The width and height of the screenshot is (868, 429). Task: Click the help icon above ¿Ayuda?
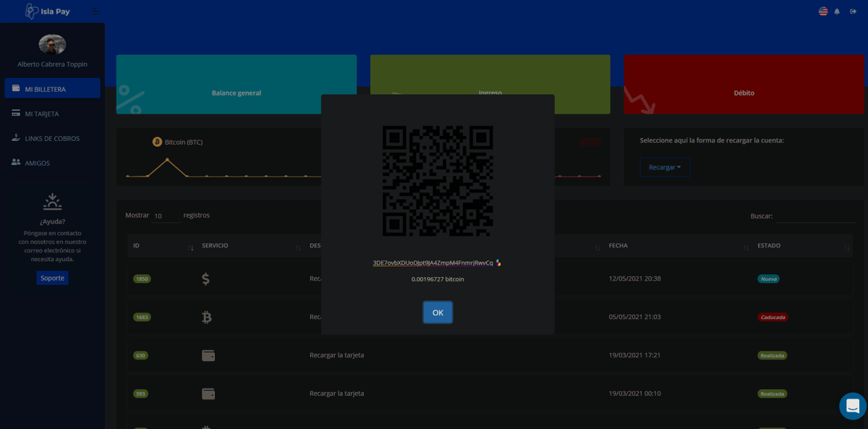point(52,202)
